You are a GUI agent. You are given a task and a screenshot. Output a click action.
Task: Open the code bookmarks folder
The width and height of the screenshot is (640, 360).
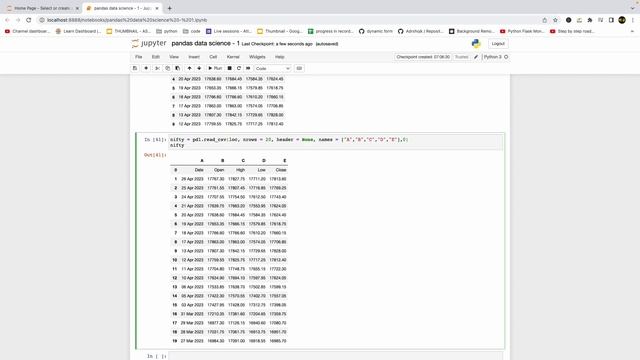coord(192,31)
